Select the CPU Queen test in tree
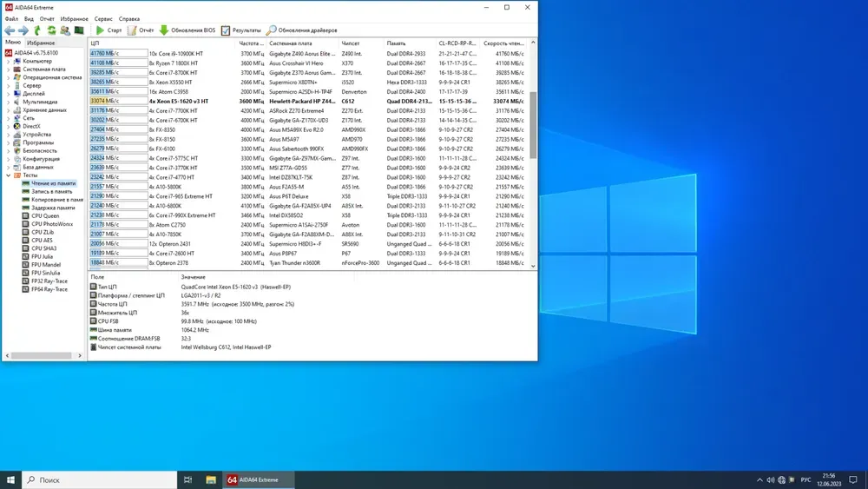Screen dimensions: 868x489 pos(45,215)
